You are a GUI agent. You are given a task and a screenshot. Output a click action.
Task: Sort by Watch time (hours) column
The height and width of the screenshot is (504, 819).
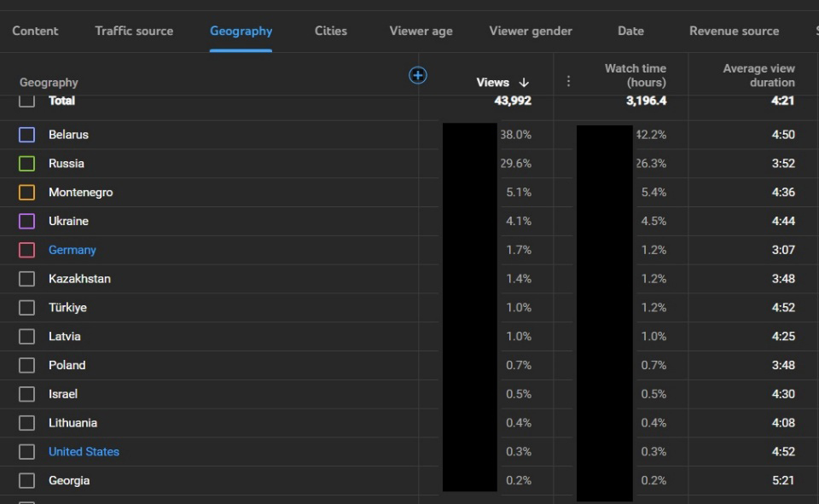[x=635, y=75]
